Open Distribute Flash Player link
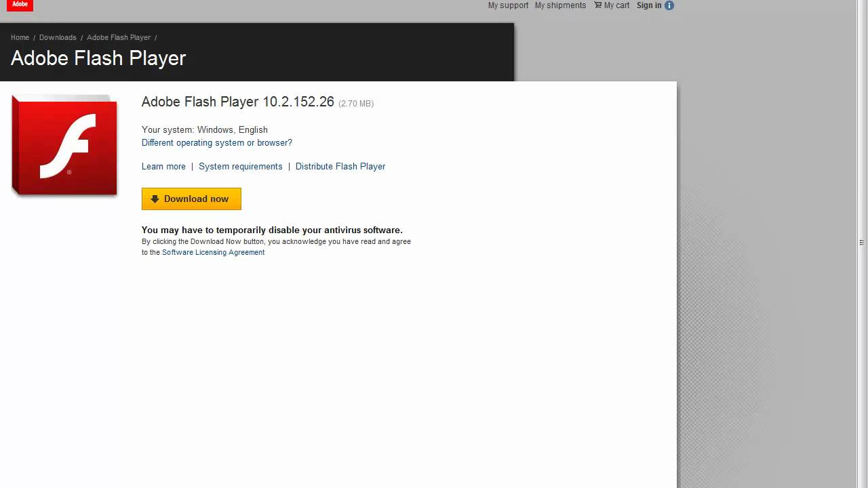The width and height of the screenshot is (868, 488). coord(340,167)
